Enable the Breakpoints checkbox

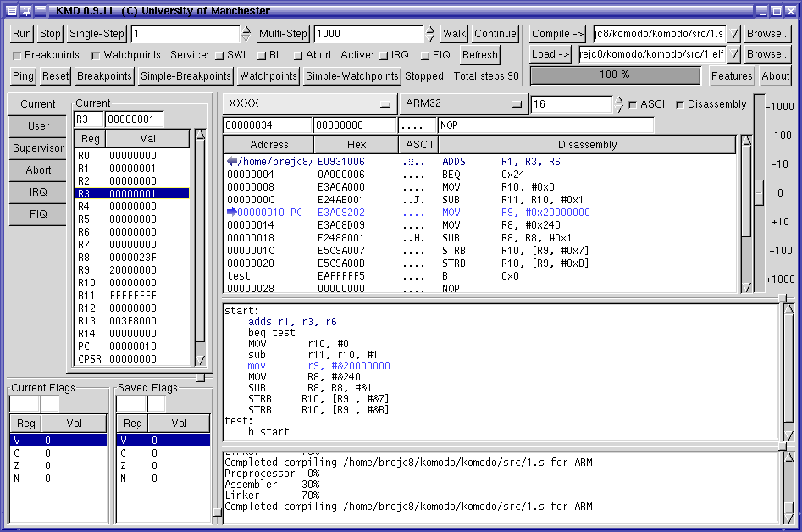[17, 55]
